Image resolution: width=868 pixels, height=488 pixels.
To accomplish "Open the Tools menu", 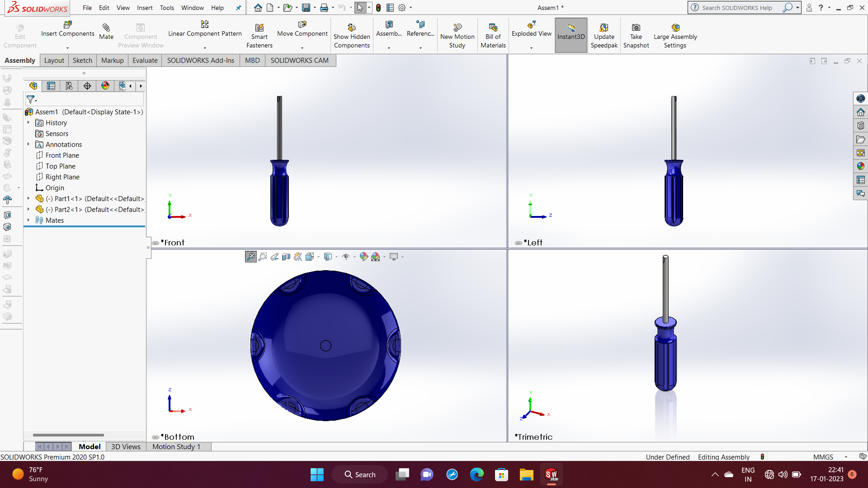I will click(167, 8).
